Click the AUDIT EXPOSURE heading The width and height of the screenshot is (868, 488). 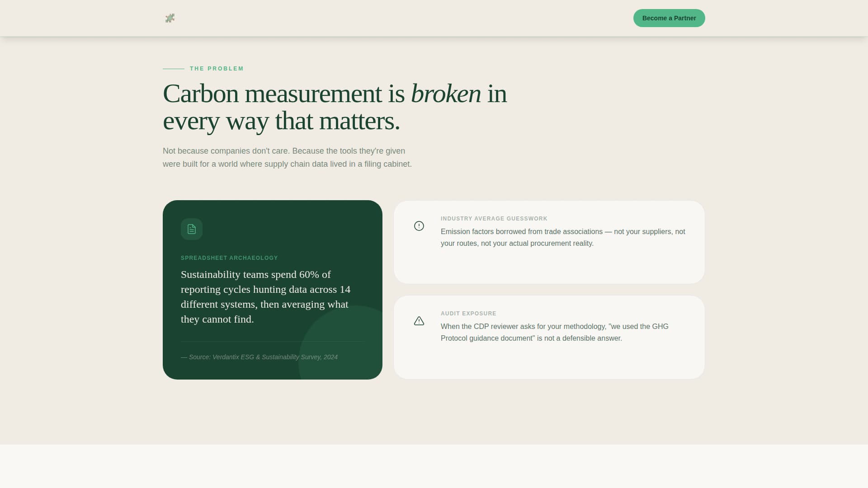pyautogui.click(x=468, y=314)
